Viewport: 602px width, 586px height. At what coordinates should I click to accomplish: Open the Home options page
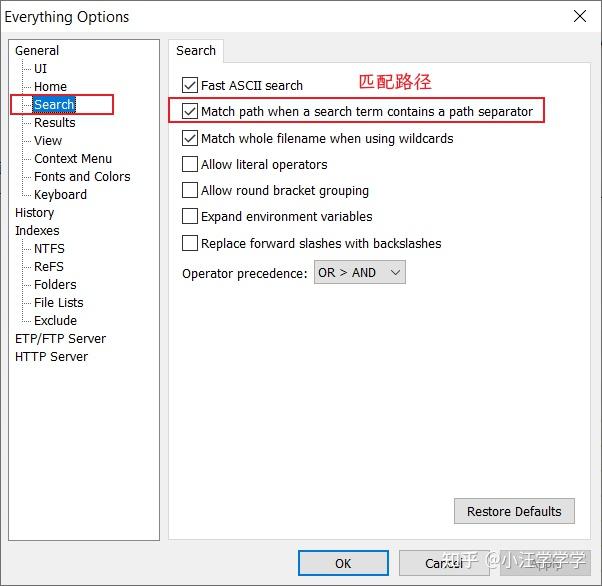tap(50, 87)
